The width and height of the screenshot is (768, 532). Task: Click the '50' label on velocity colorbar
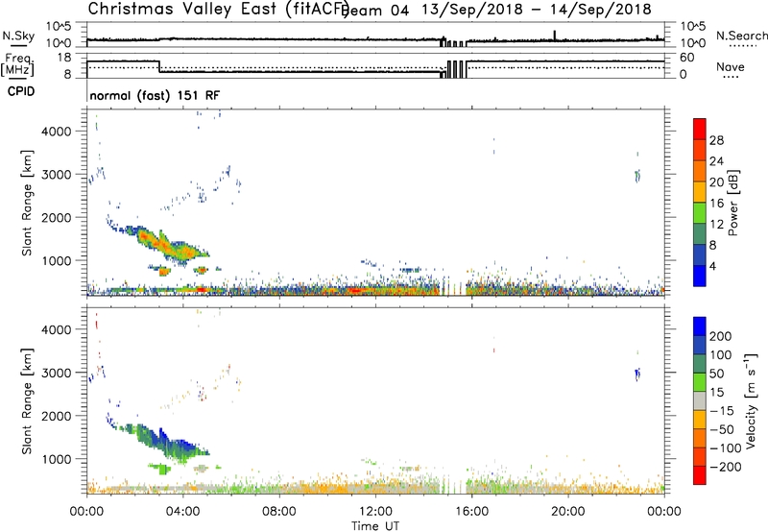coord(716,374)
